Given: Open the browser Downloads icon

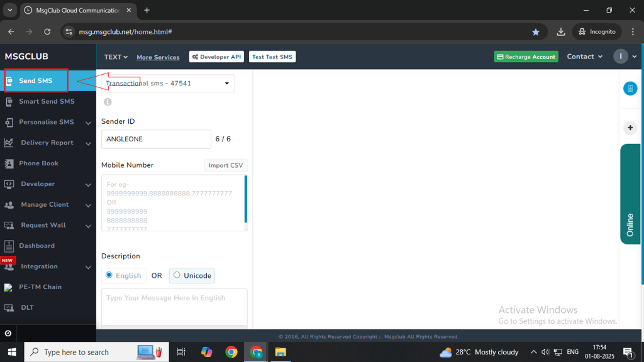Looking at the screenshot, I should coord(560,32).
